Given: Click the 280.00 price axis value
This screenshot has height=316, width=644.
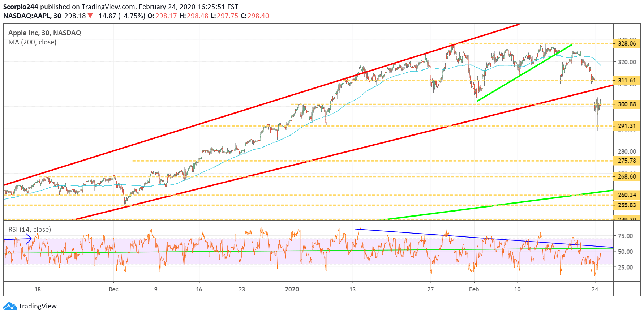Looking at the screenshot, I should pos(627,151).
